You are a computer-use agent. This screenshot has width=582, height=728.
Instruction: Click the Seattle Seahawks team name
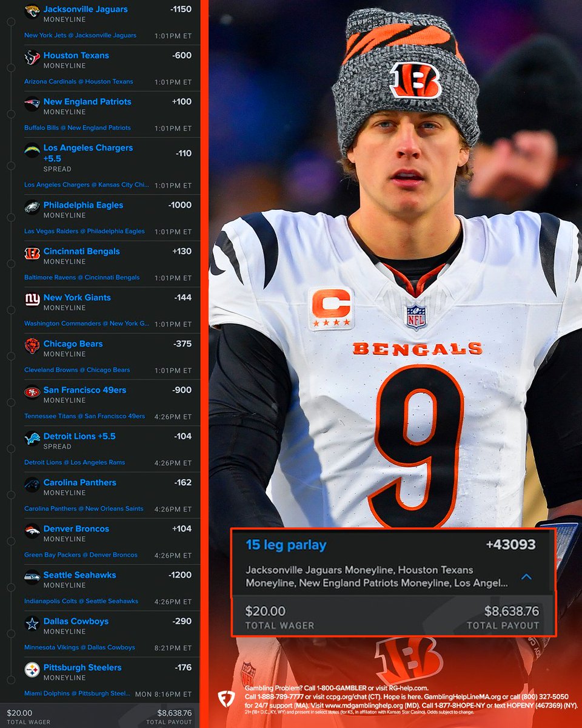(79, 575)
